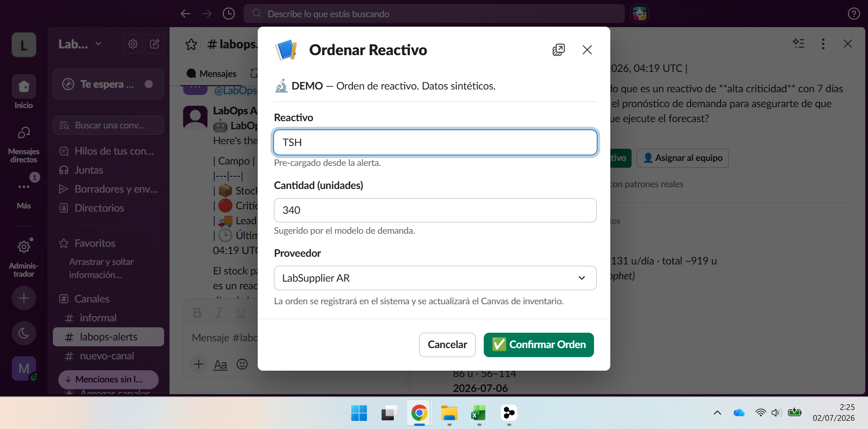Open the app icon next to the search bar
The width and height of the screenshot is (868, 429).
639,14
